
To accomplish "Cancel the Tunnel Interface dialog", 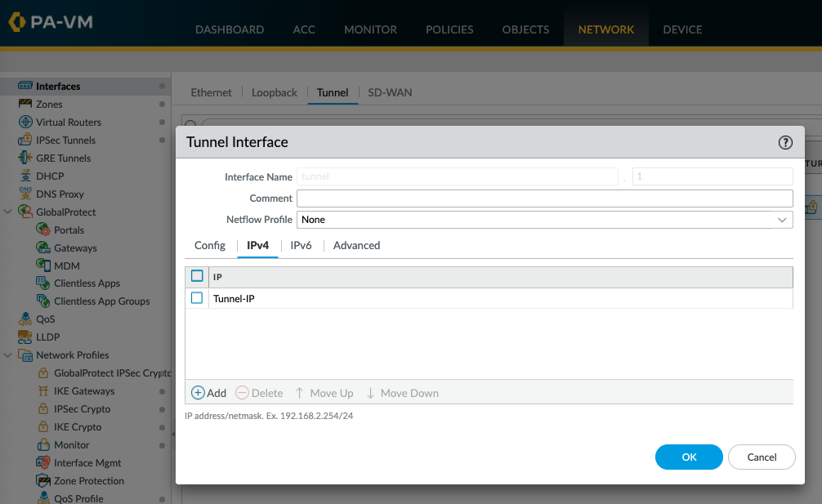I will pos(762,457).
